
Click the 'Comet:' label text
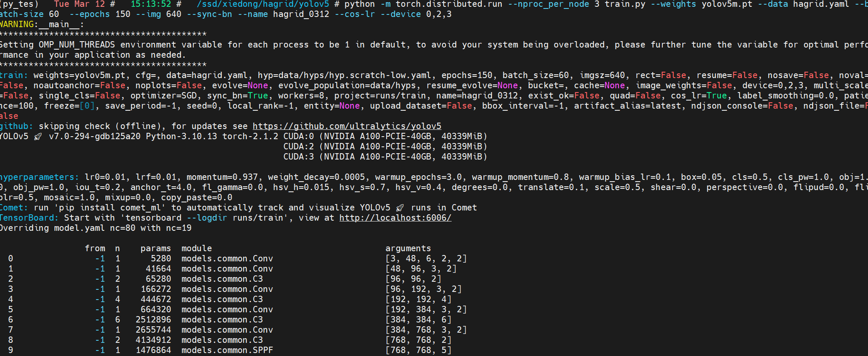pyautogui.click(x=14, y=207)
